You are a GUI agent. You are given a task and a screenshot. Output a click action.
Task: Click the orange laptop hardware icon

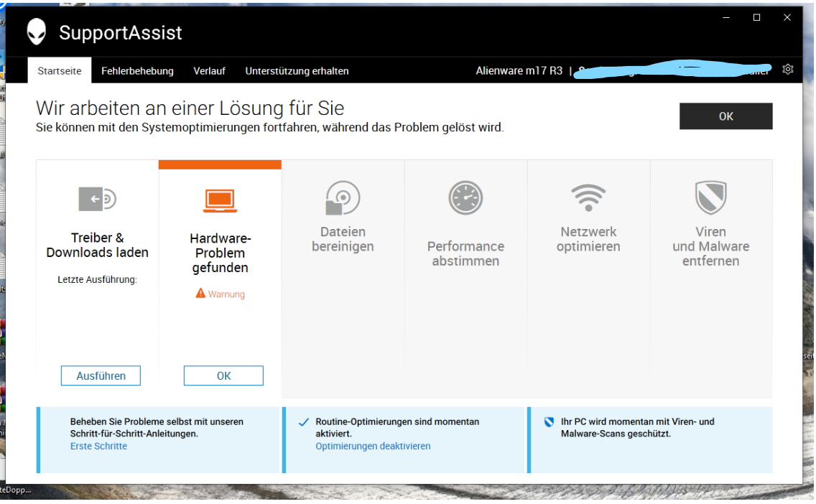[x=220, y=200]
